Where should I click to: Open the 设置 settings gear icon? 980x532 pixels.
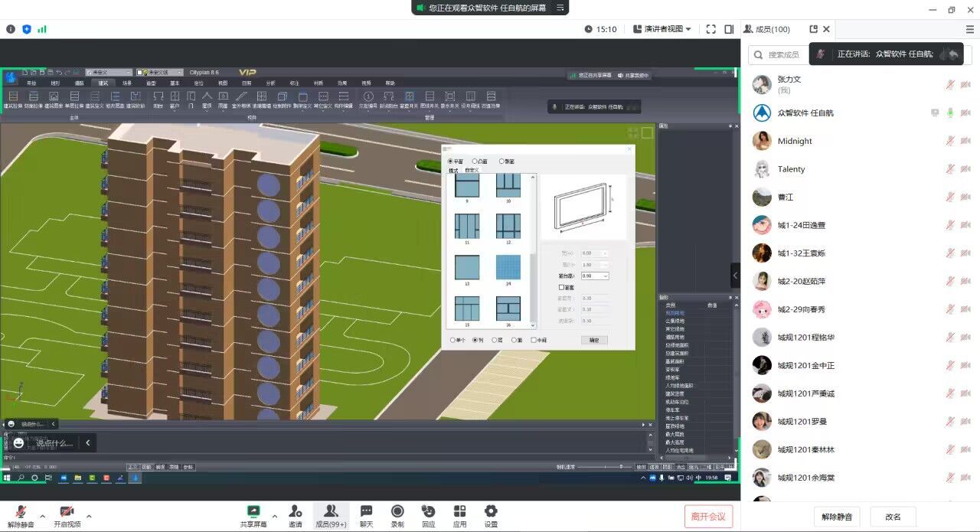point(491,511)
